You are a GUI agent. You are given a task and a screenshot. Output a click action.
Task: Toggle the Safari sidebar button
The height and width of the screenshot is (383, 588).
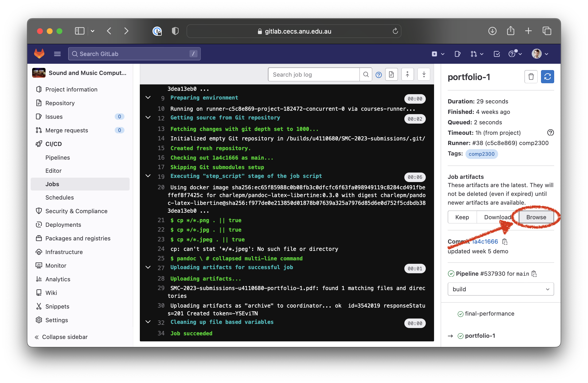pos(80,31)
